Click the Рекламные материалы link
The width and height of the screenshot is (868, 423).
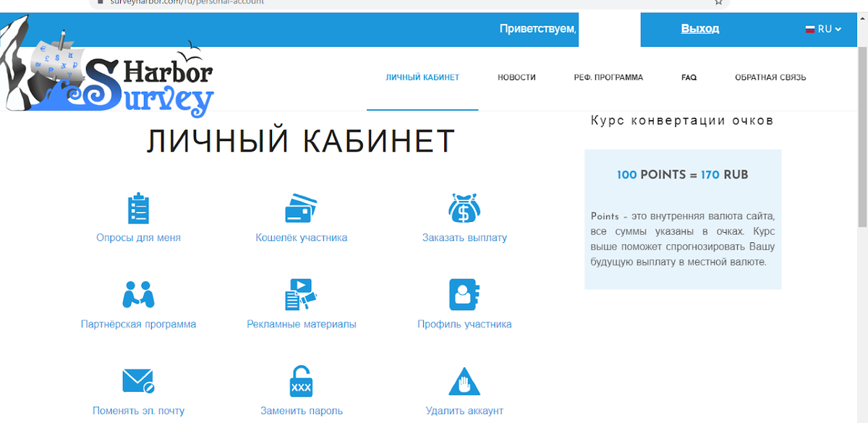pos(302,324)
